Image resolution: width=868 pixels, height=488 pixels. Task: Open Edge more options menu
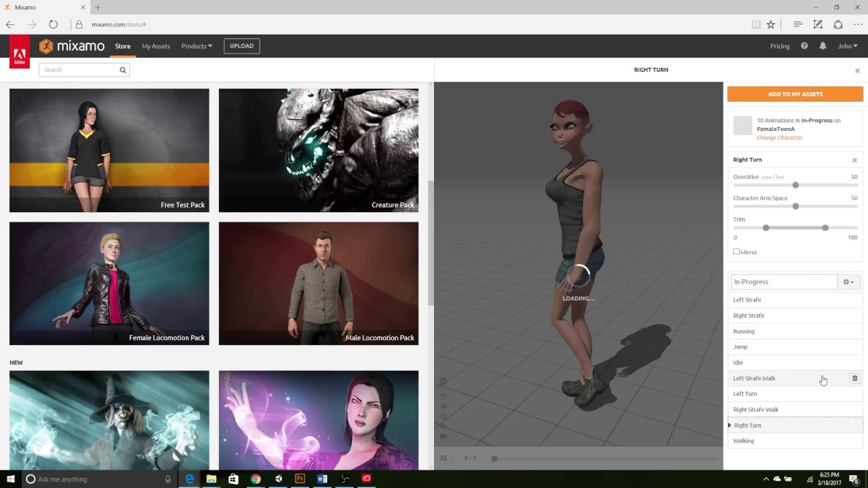(x=858, y=24)
